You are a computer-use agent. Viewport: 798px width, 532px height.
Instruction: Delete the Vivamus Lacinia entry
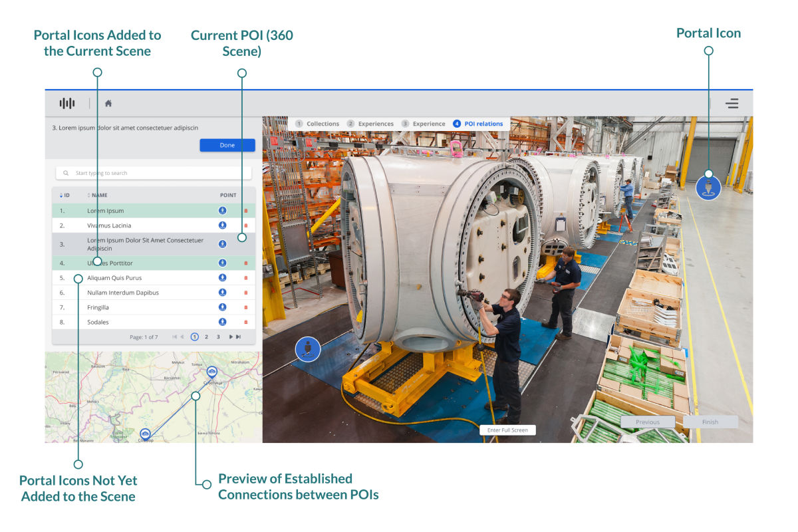coord(245,226)
